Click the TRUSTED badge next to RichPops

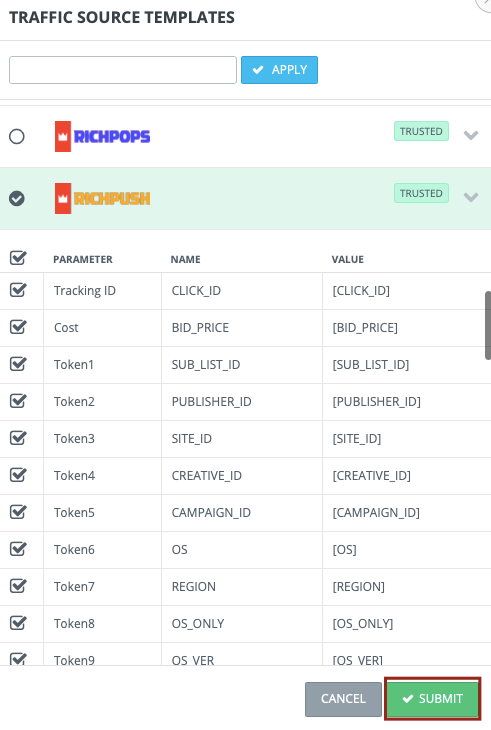(421, 131)
